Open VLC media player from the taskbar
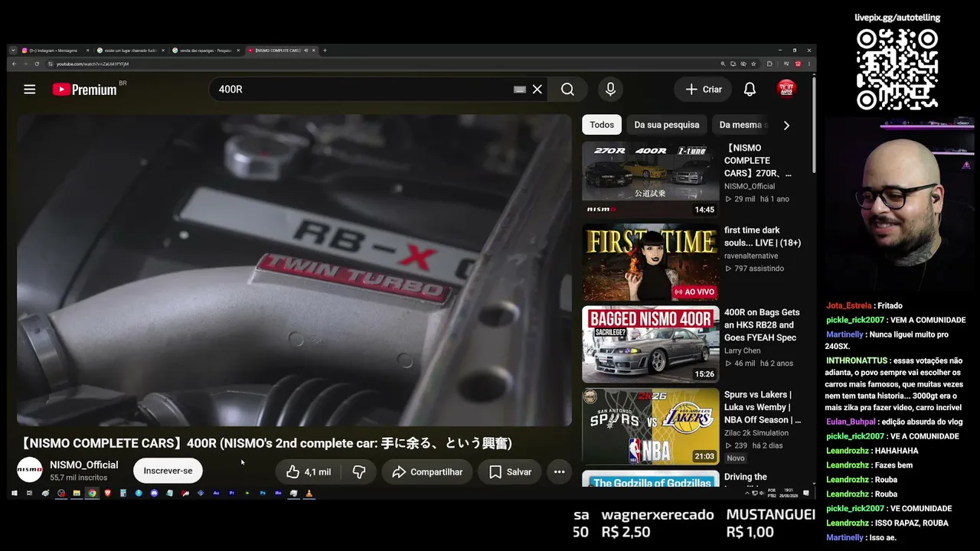This screenshot has width=980, height=551. [x=309, y=494]
